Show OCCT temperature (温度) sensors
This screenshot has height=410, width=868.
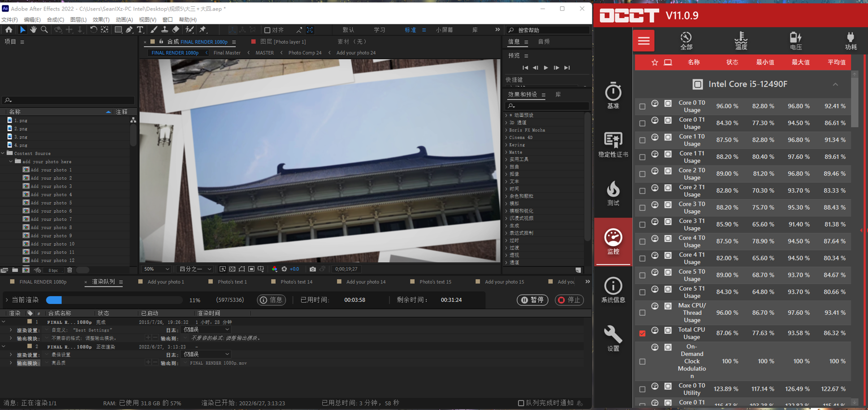(740, 40)
